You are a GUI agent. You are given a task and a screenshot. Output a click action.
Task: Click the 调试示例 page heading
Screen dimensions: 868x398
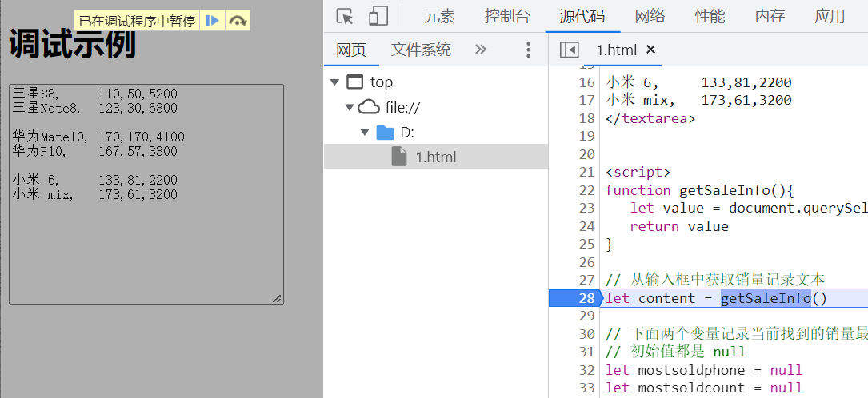click(73, 46)
